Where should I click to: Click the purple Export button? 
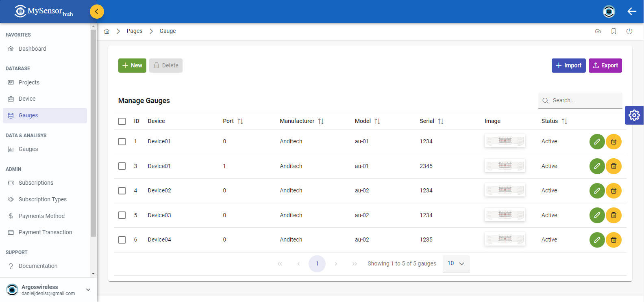(605, 65)
